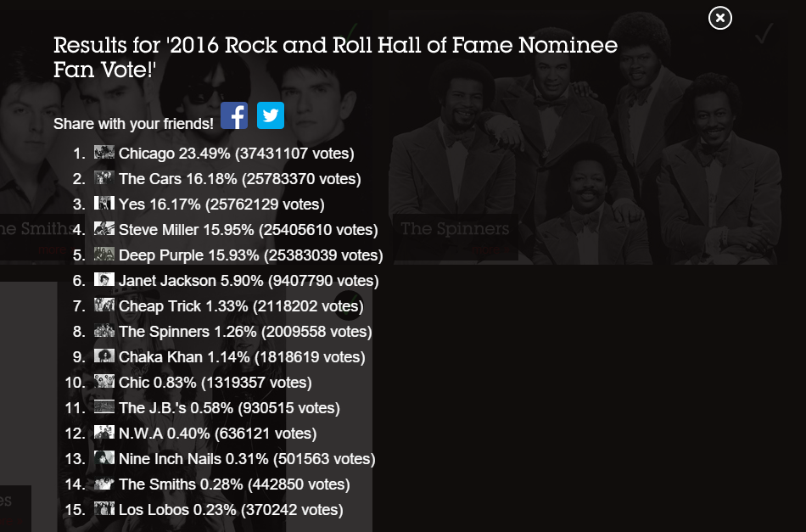
Task: Click Janet Jackson thumbnail image
Action: coord(104,280)
